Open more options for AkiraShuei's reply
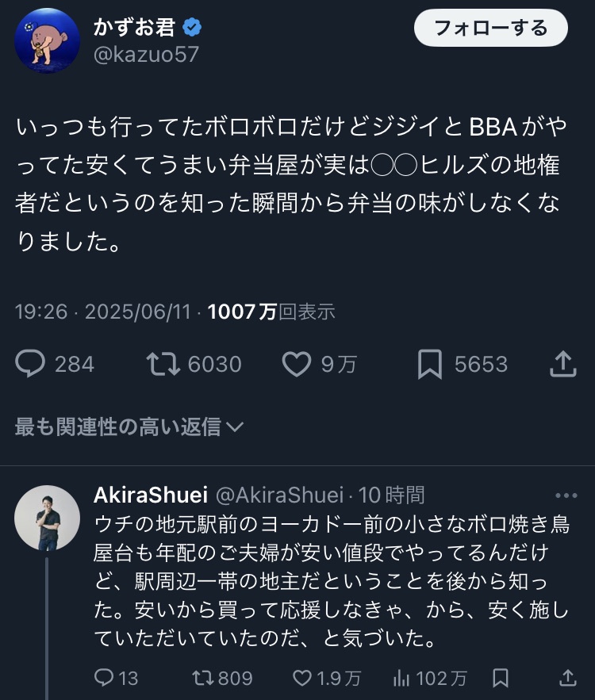The height and width of the screenshot is (700, 595). [x=566, y=496]
